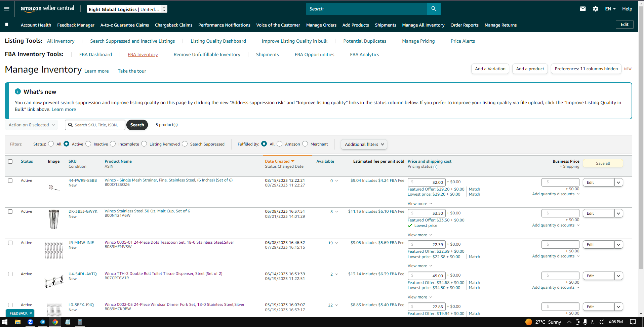
Task: Open the Calculator app in the taskbar
Action: (x=80, y=322)
